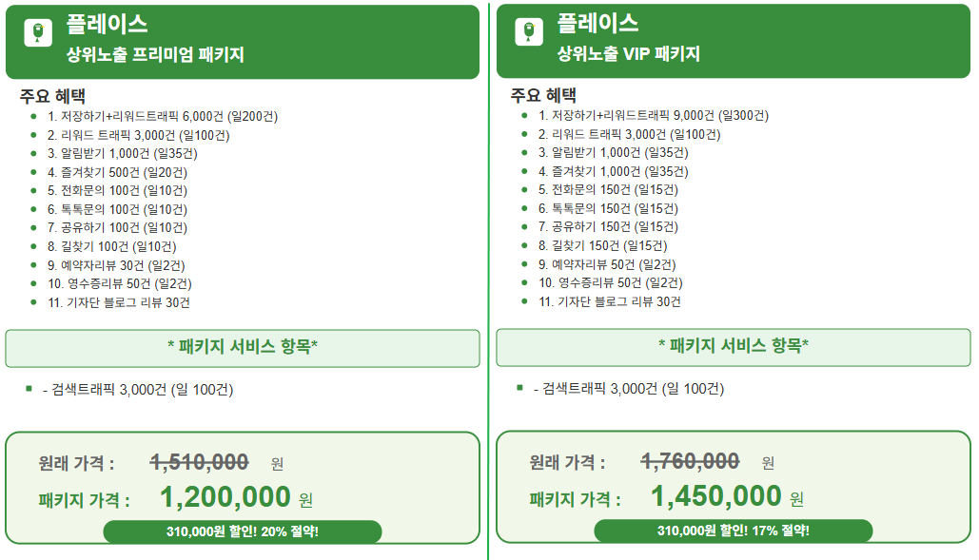Click the 1,200,000 원 package price
979x560 pixels.
click(236, 497)
